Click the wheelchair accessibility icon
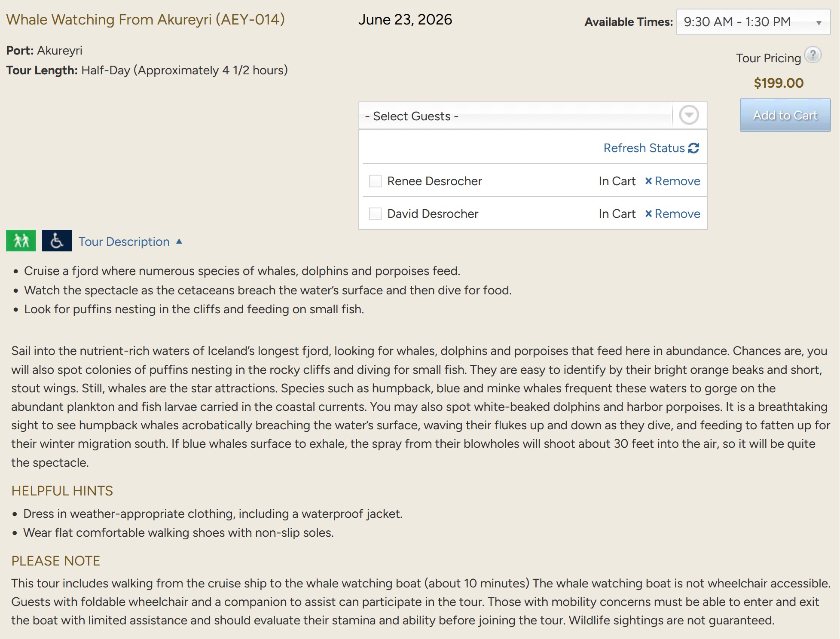840x639 pixels. [x=57, y=241]
